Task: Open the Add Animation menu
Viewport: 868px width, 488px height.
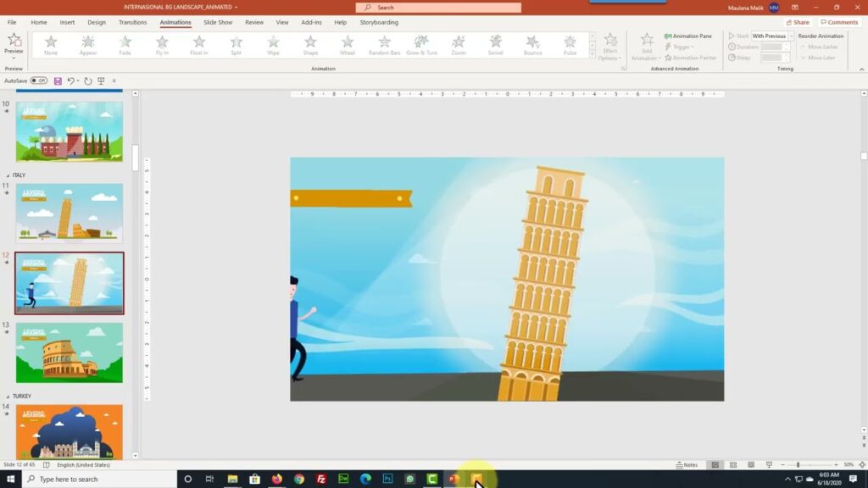Action: pyautogui.click(x=646, y=47)
